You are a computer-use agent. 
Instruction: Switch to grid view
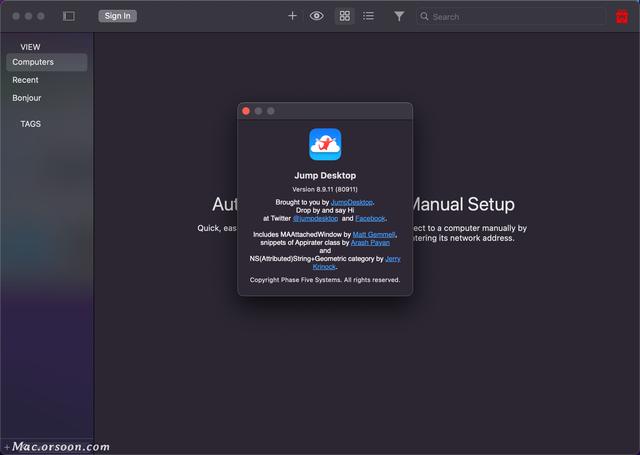click(345, 16)
